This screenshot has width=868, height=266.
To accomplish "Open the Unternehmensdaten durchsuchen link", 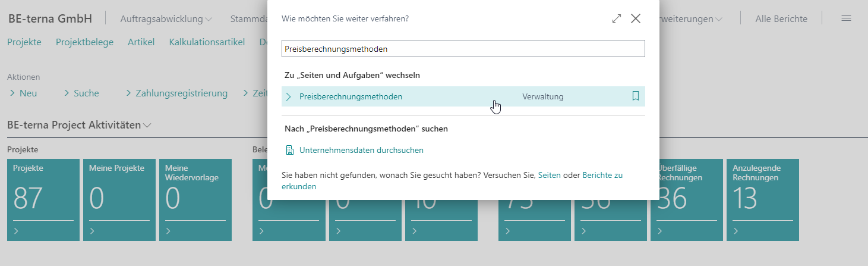I will (x=361, y=150).
